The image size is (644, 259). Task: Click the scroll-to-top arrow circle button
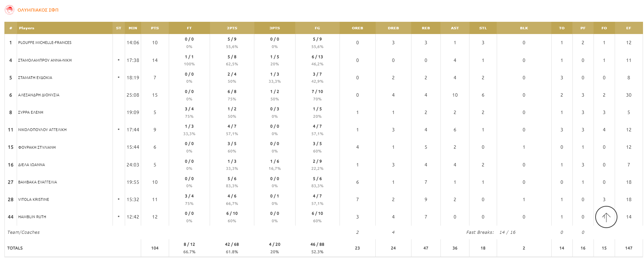pyautogui.click(x=606, y=217)
